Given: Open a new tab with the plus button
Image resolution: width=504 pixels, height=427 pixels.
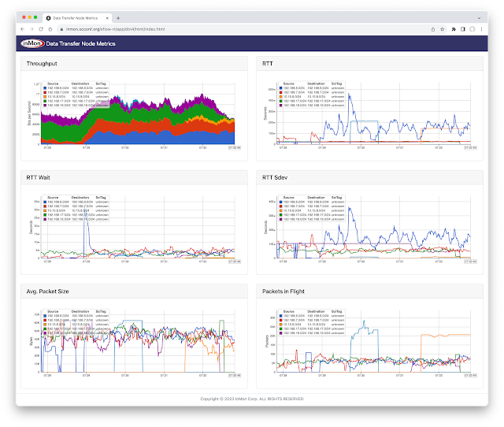Looking at the screenshot, I should [x=118, y=18].
